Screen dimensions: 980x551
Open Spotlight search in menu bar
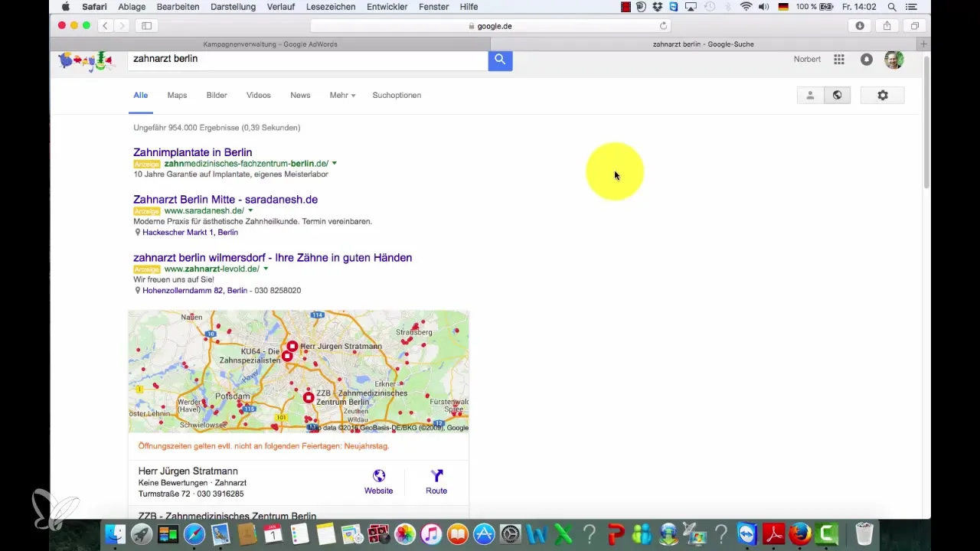pos(892,7)
